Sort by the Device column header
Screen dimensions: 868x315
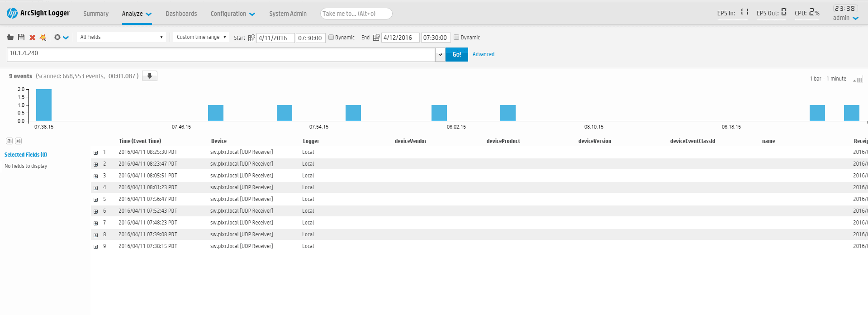pos(219,141)
